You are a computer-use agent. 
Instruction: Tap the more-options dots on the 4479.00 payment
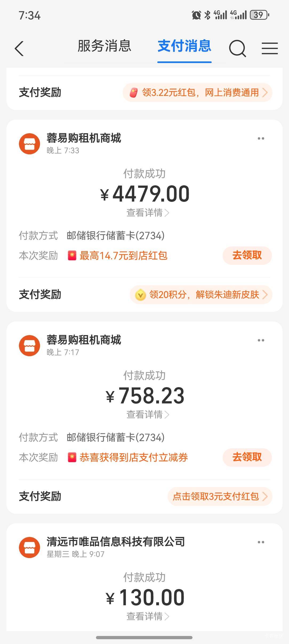[x=261, y=139]
